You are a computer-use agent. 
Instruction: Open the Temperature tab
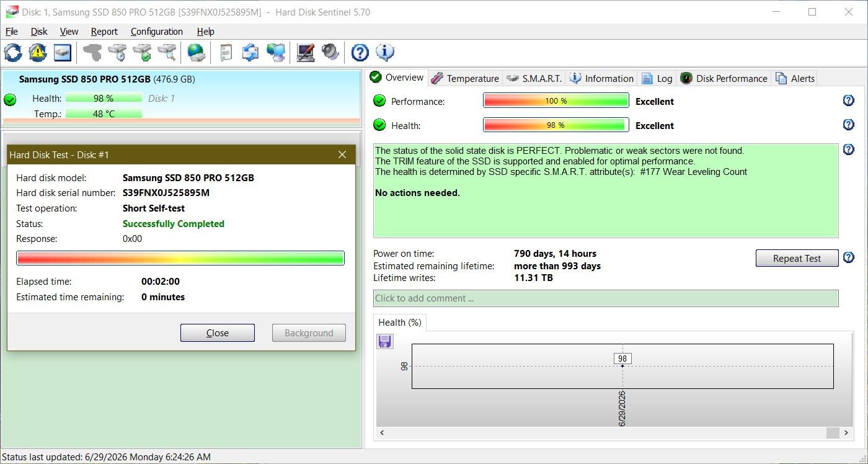tap(465, 78)
